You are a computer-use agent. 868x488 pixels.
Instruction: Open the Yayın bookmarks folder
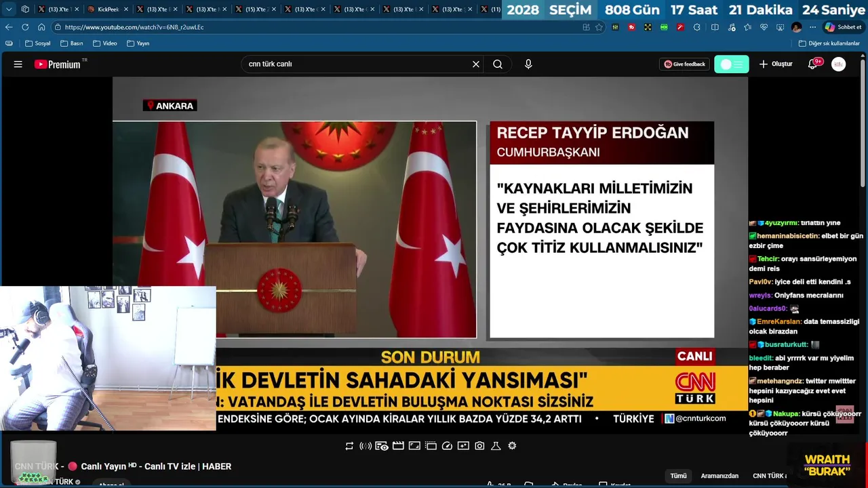(x=138, y=43)
